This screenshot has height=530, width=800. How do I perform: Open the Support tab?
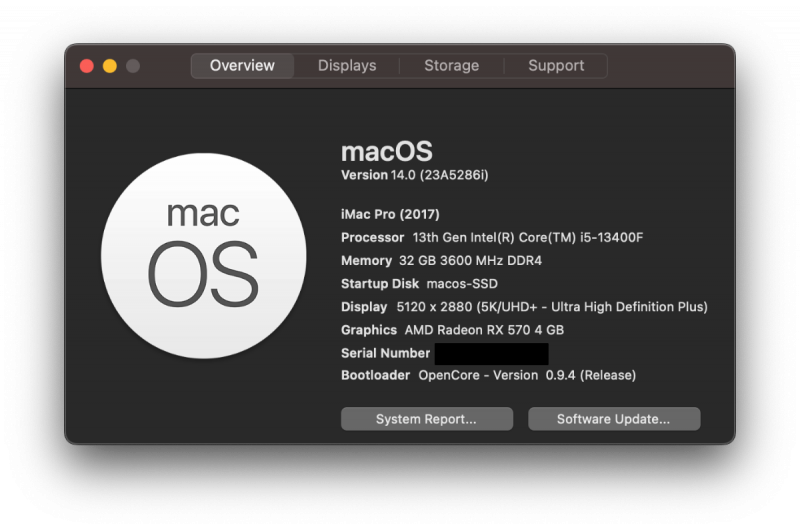click(556, 66)
